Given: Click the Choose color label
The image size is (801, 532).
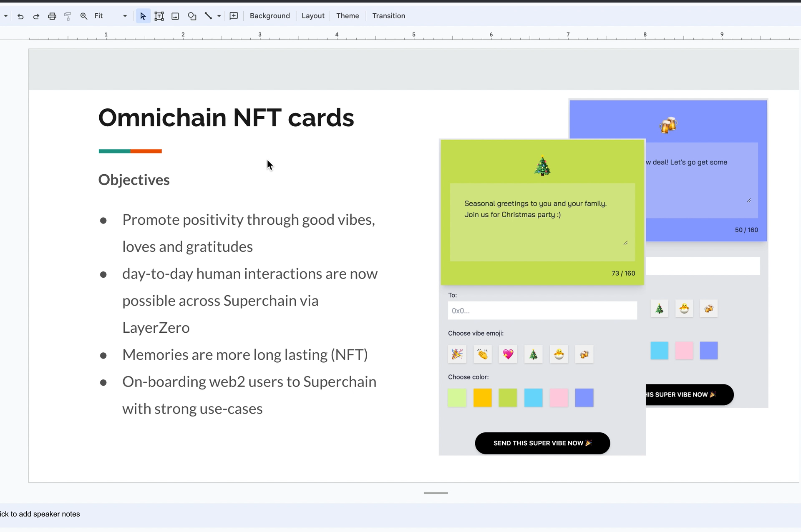Looking at the screenshot, I should (x=468, y=377).
